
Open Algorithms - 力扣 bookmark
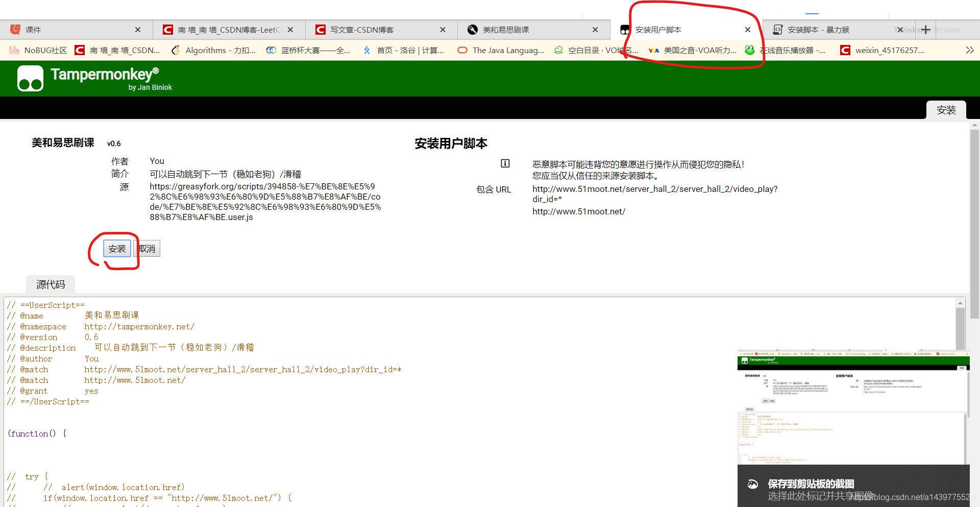[x=213, y=50]
